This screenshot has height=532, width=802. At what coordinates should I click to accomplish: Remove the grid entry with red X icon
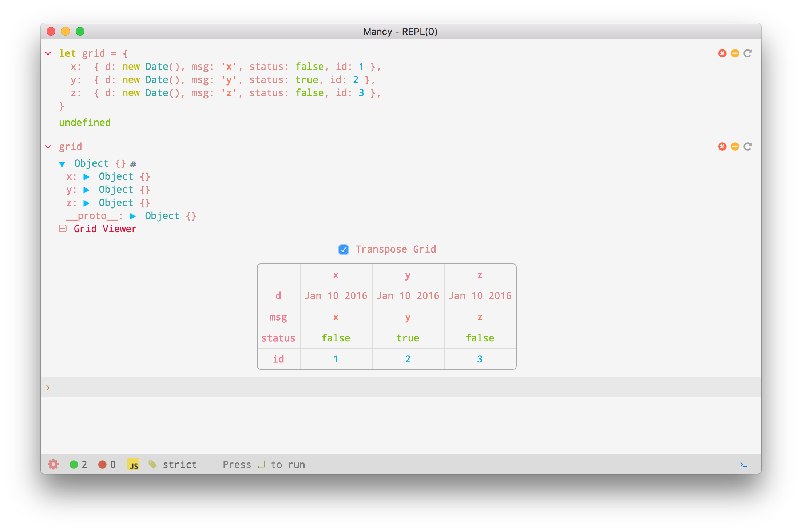[722, 147]
